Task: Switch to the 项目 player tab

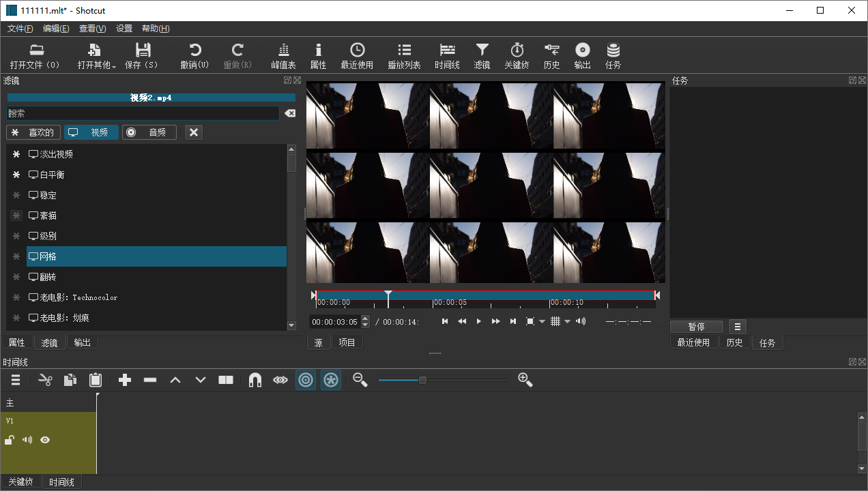Action: pos(347,342)
